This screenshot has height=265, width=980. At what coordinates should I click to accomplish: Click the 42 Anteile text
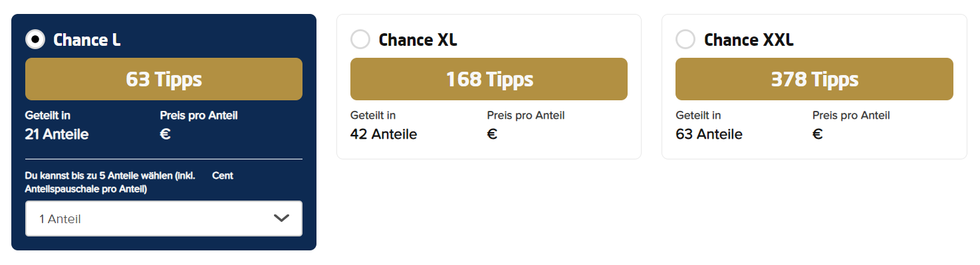pyautogui.click(x=384, y=134)
